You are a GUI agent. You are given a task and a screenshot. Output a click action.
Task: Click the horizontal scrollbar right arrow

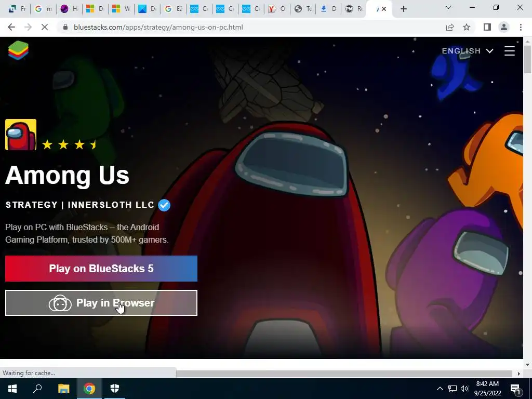coord(519,373)
